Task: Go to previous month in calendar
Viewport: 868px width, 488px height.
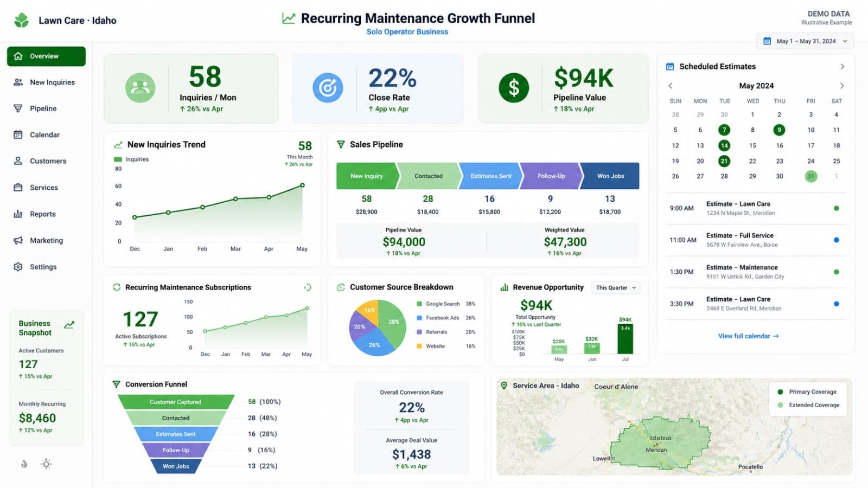Action: (x=671, y=86)
